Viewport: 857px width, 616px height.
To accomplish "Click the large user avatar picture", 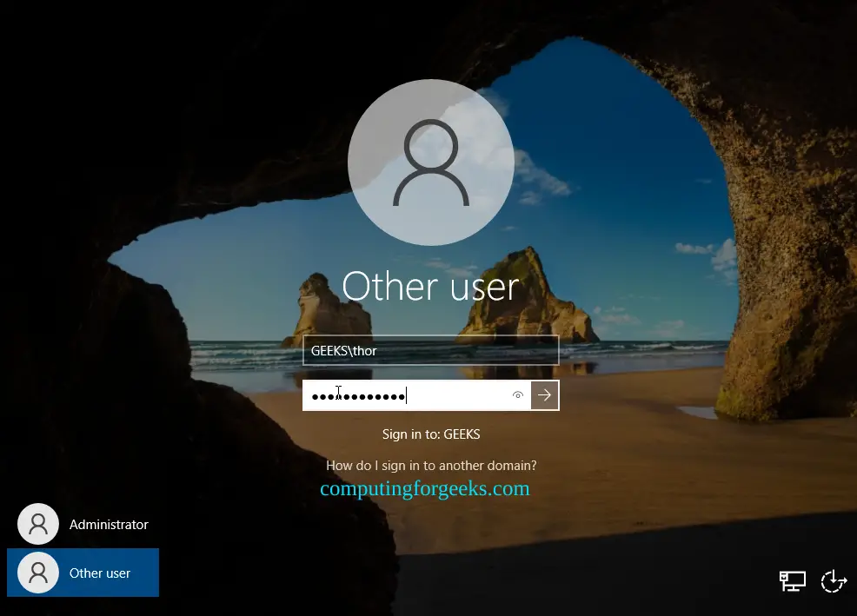I will [x=431, y=162].
